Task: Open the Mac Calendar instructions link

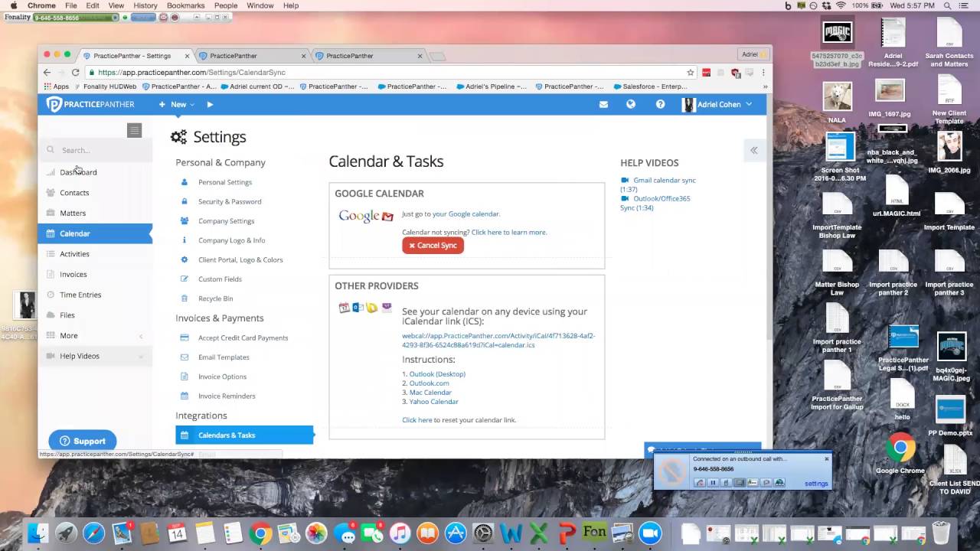Action: coord(430,392)
